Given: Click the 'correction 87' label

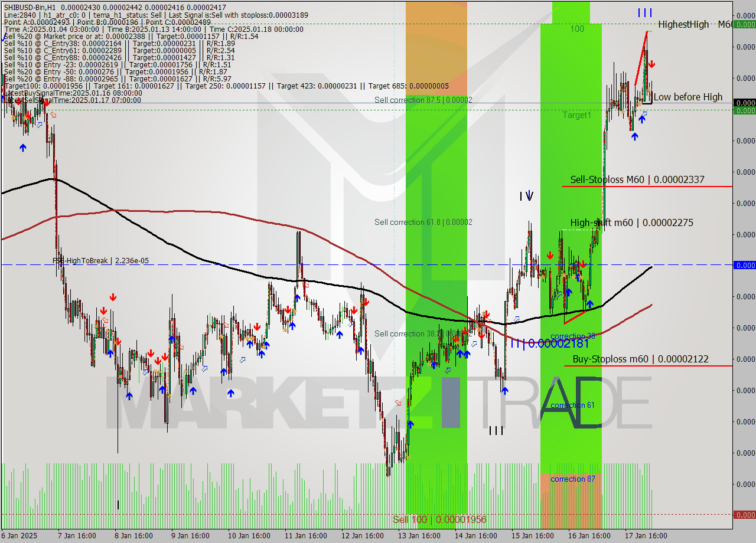Looking at the screenshot, I should [572, 479].
